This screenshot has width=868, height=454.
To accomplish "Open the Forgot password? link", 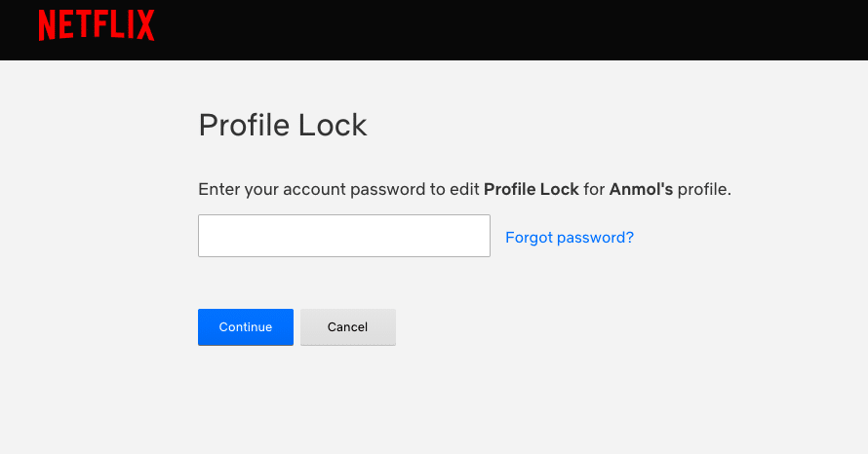I will pos(569,237).
